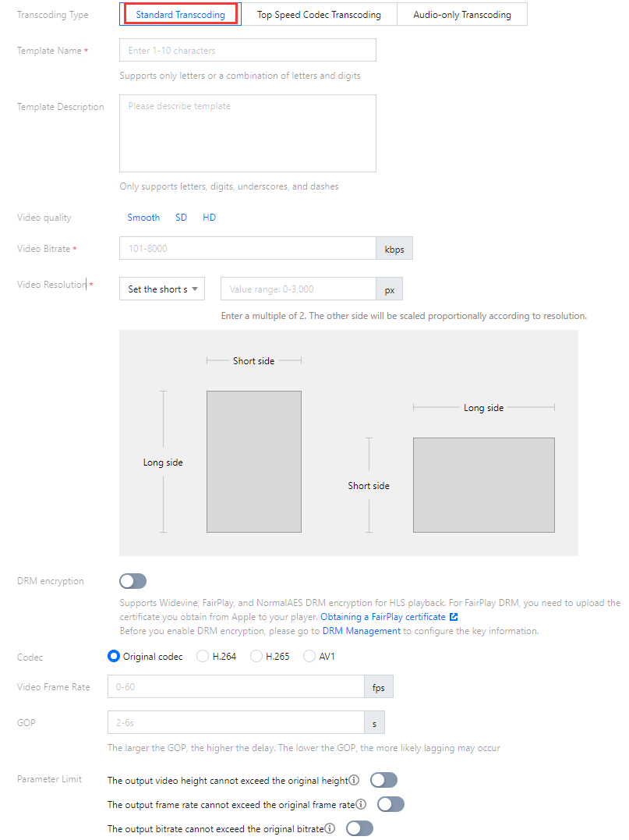Click the GOP seconds input field
Viewport: 629px width, 840px height.
(236, 723)
